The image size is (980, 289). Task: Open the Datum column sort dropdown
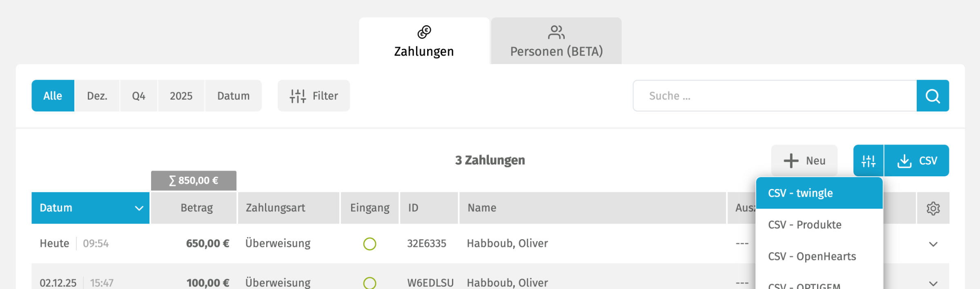139,208
